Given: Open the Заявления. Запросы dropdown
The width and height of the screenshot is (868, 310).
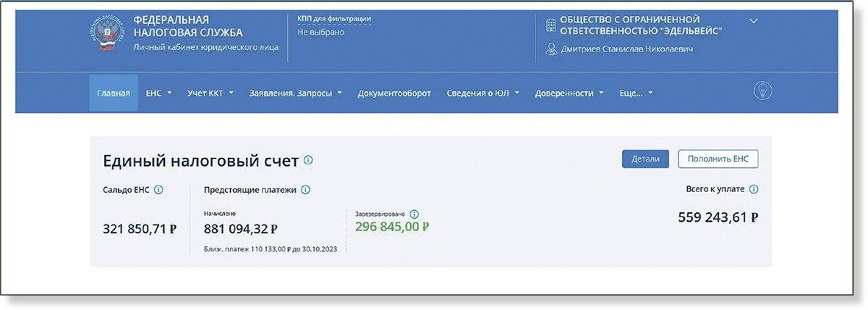Looking at the screenshot, I should tap(295, 93).
